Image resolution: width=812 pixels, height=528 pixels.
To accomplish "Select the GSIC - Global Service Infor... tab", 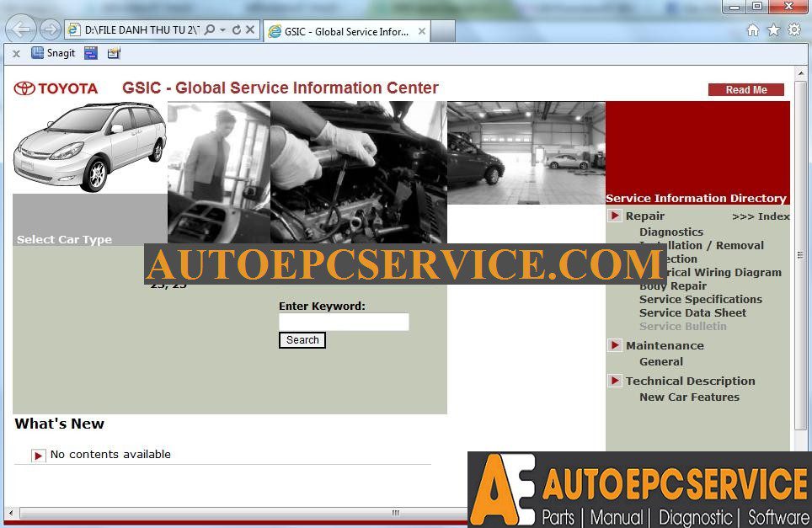I will pos(347,31).
